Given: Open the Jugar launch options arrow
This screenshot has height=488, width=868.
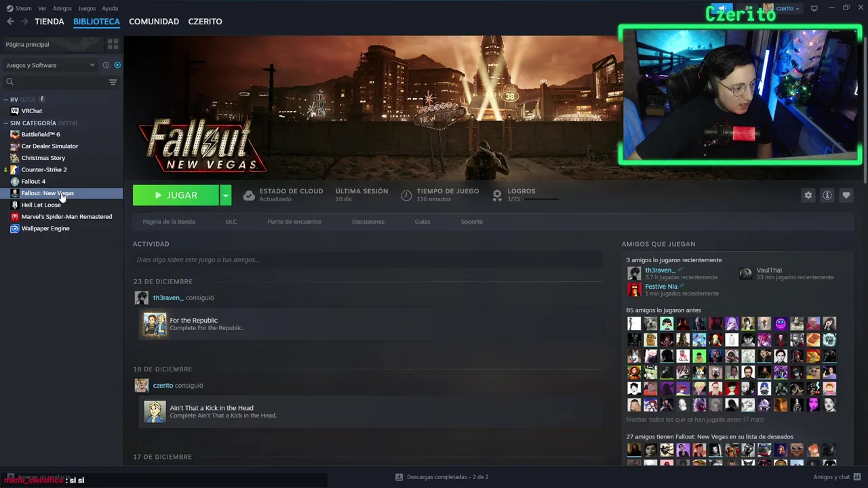Looking at the screenshot, I should pyautogui.click(x=226, y=195).
